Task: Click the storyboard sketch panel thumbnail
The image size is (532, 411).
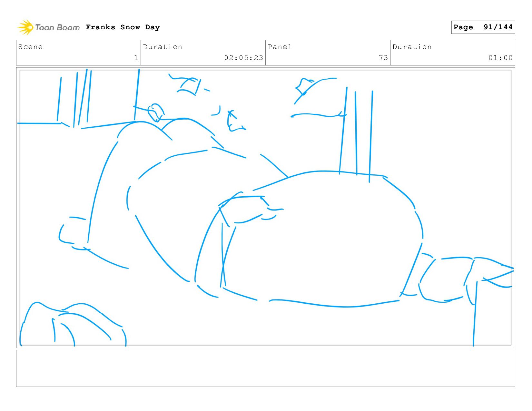Action: pos(265,208)
